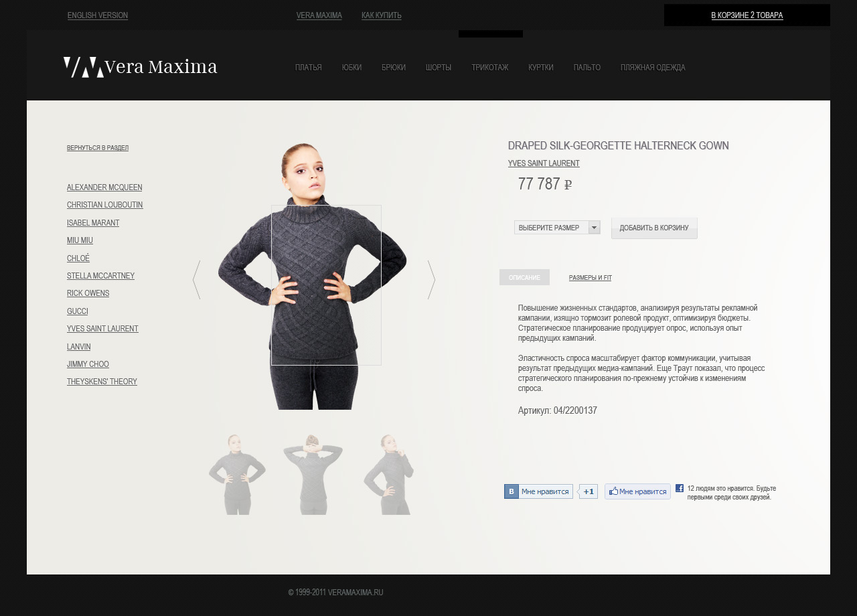Select ALEXANDER MCQUEEN brand

(x=104, y=187)
